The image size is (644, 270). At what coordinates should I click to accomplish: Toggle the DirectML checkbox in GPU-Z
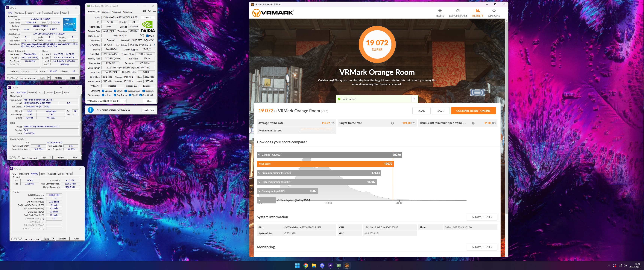(x=144, y=91)
